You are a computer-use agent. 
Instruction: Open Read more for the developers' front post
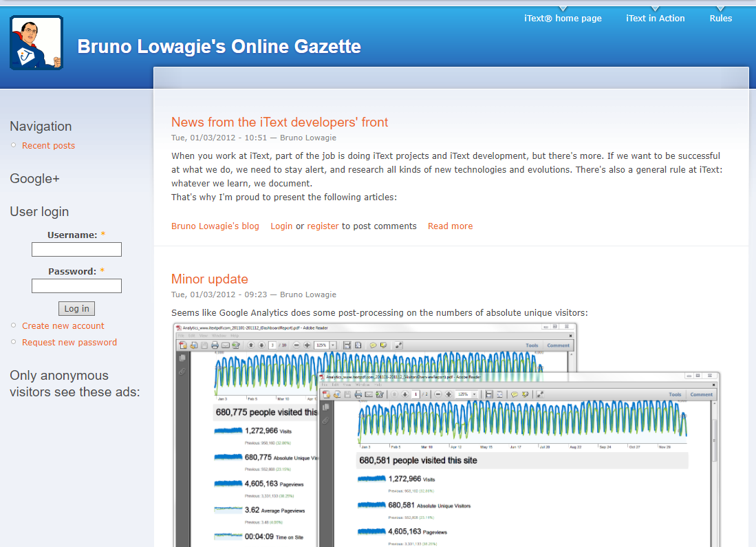point(451,226)
